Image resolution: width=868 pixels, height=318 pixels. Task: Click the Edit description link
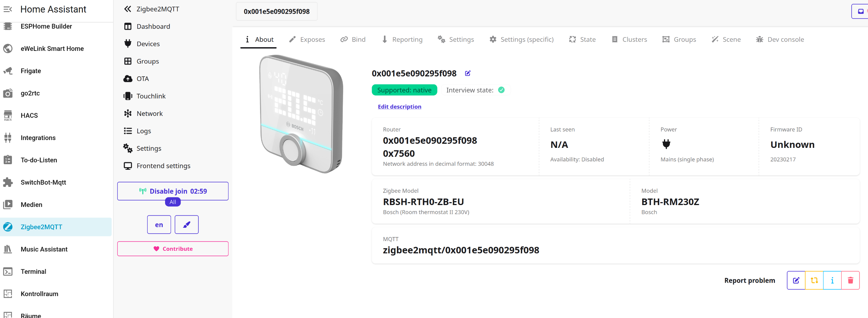pyautogui.click(x=400, y=107)
